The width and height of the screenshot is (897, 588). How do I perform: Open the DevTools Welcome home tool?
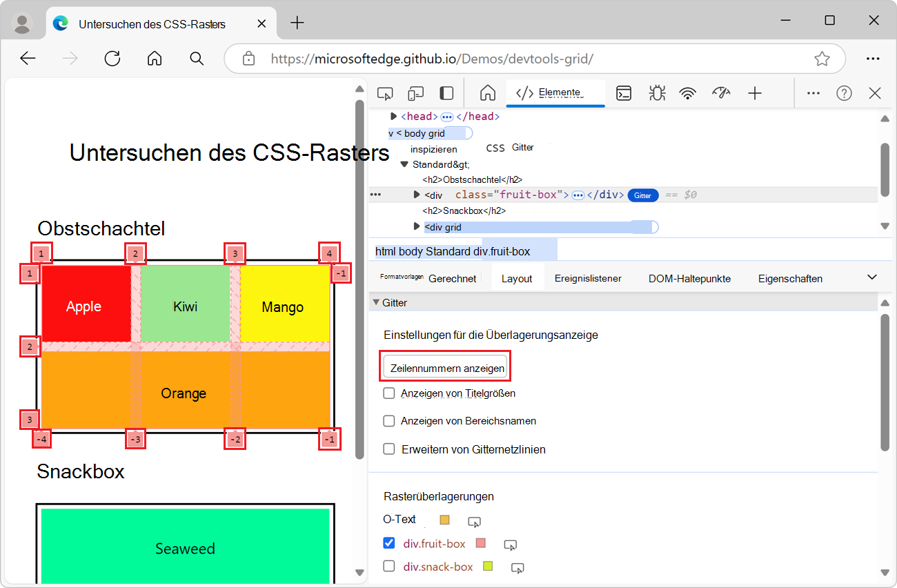coord(488,93)
